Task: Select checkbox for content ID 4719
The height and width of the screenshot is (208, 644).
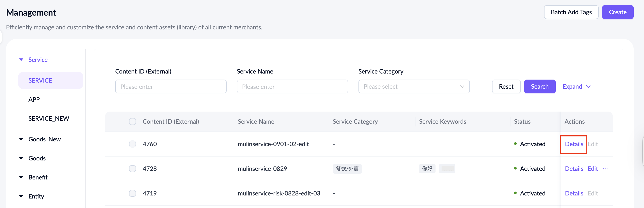Action: coord(132,193)
